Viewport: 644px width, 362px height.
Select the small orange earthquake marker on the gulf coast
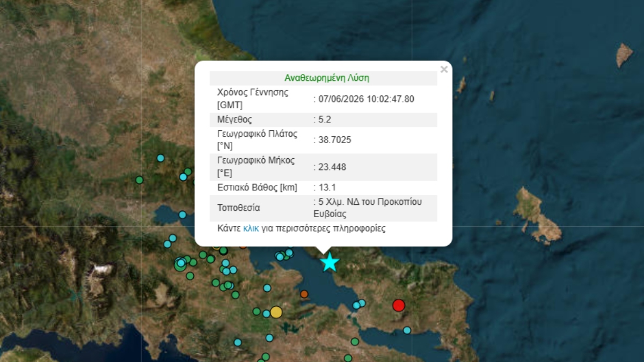pyautogui.click(x=304, y=294)
